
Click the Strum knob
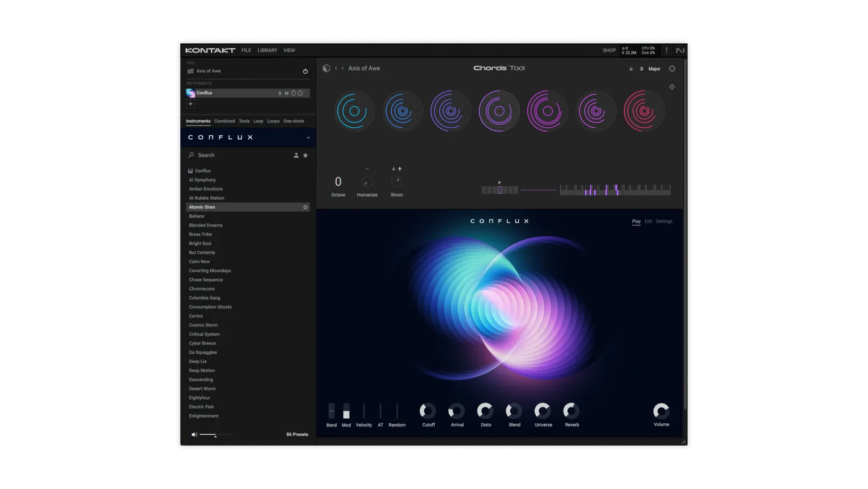click(x=397, y=182)
